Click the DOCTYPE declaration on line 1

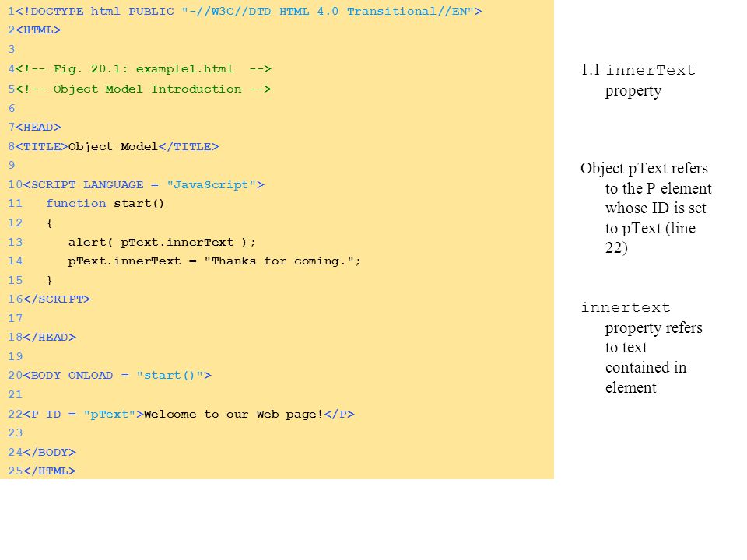pos(249,12)
